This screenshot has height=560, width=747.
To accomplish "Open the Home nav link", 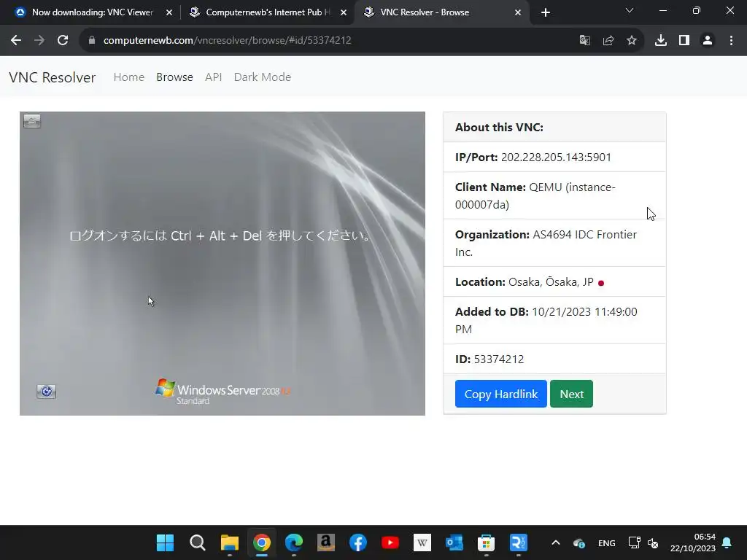I will 128,77.
